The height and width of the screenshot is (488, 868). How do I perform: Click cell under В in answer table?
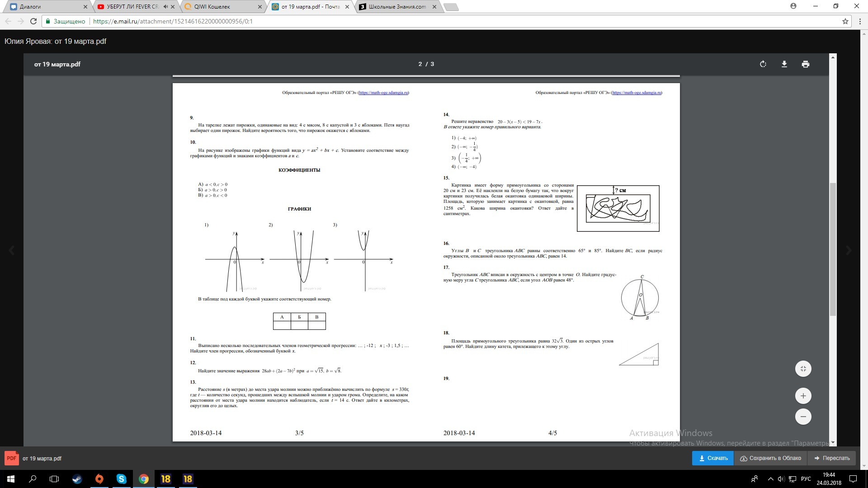click(317, 325)
